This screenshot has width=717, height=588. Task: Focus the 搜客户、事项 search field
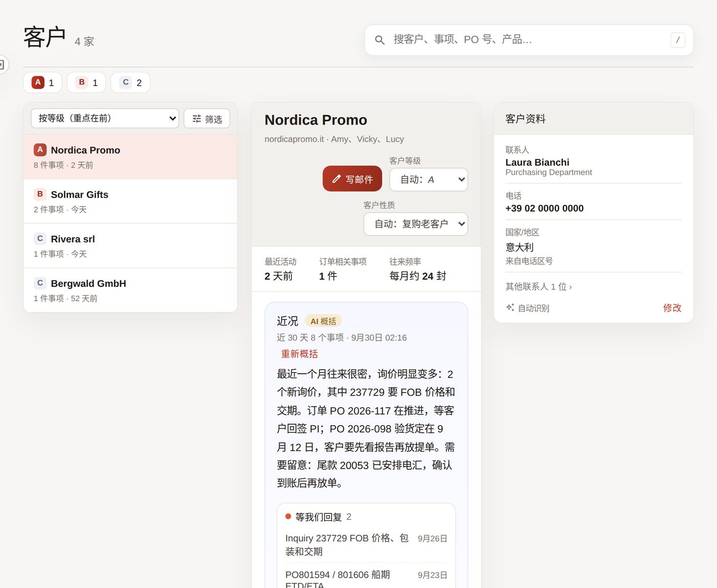[529, 40]
